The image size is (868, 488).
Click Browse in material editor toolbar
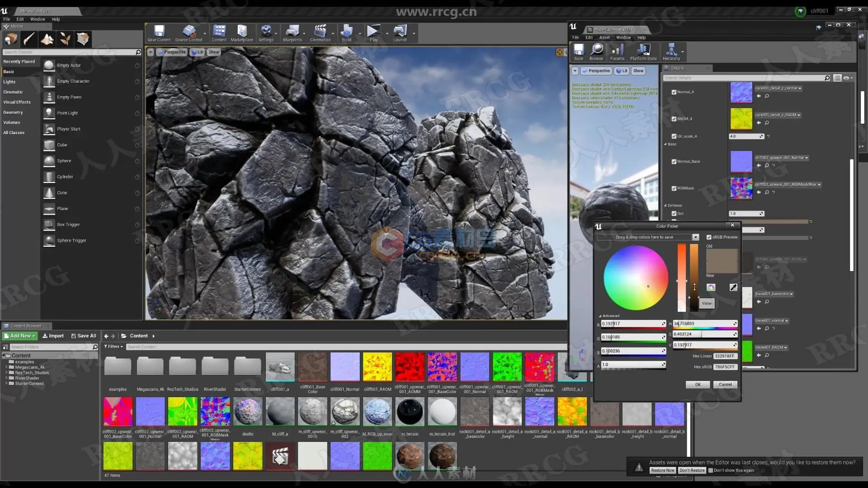[x=596, y=52]
